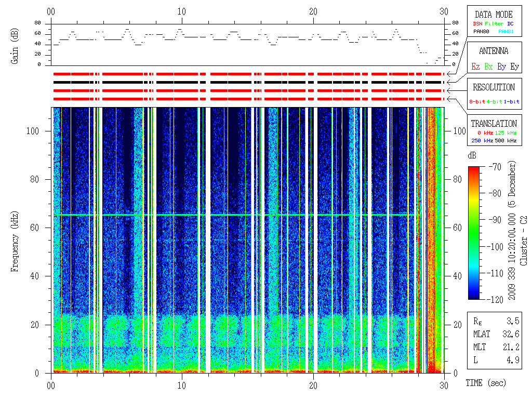532x399 pixels.
Task: Click the green 65 kHz horizontal line
Action: click(234, 215)
